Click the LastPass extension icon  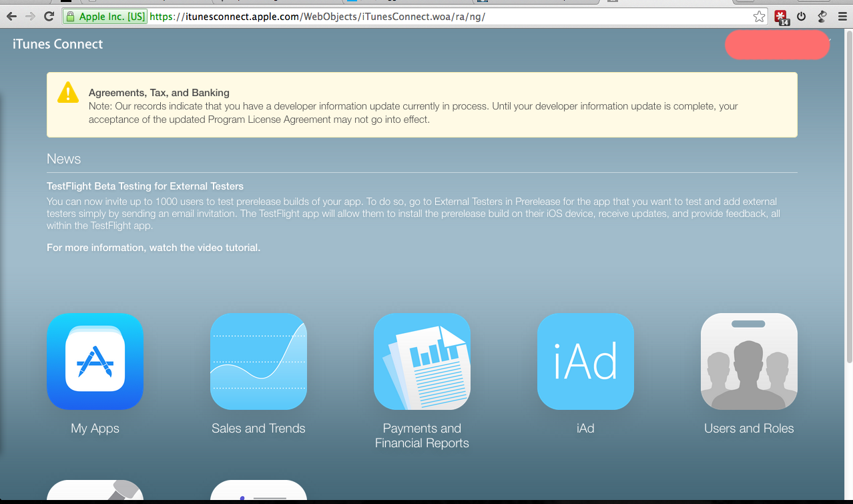click(x=782, y=17)
